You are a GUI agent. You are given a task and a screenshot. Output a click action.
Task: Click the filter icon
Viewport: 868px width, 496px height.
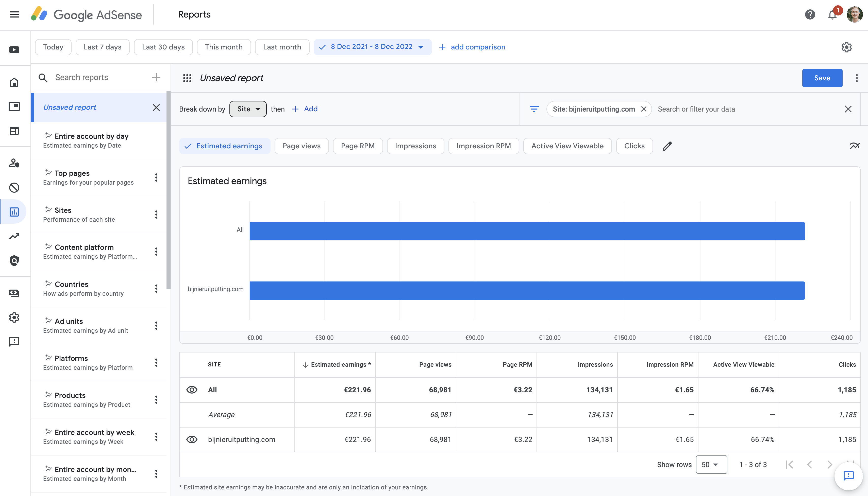534,109
